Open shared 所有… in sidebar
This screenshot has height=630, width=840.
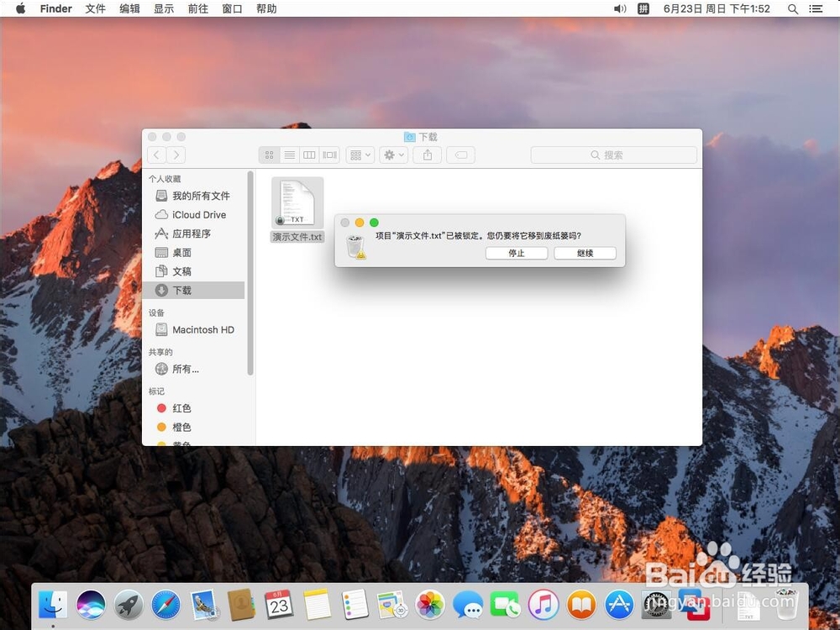point(194,369)
